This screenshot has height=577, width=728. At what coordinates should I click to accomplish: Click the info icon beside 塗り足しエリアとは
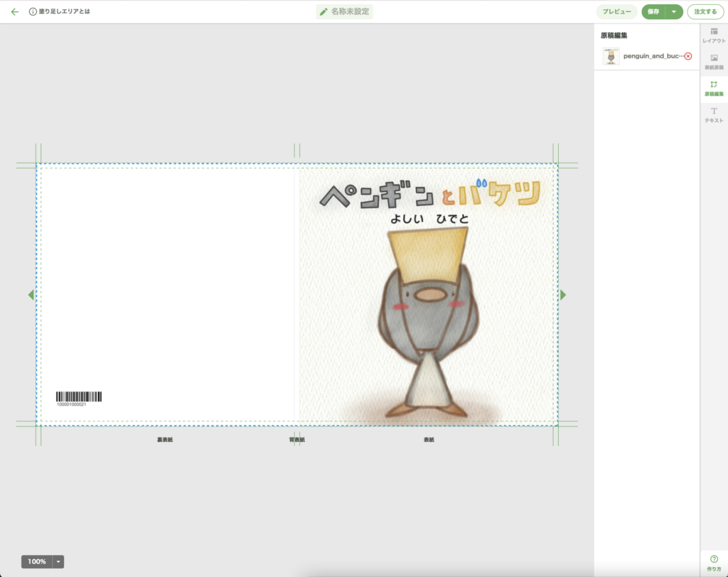pyautogui.click(x=33, y=12)
